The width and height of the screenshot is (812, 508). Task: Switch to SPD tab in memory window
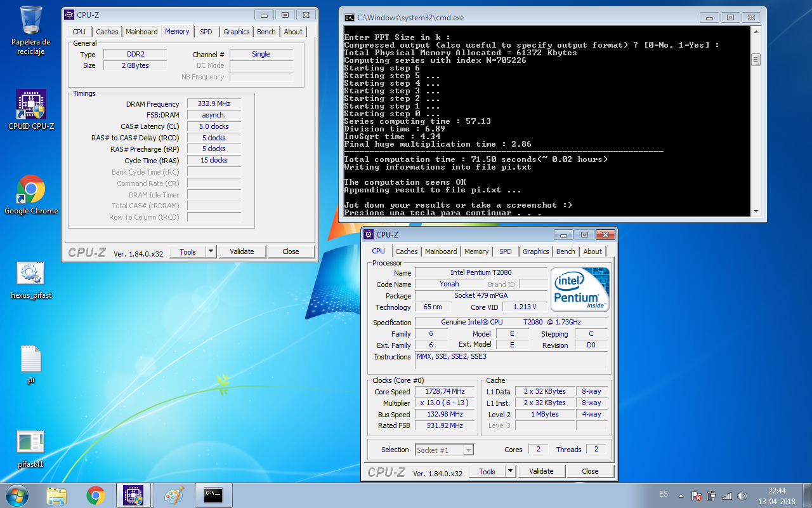click(x=206, y=32)
